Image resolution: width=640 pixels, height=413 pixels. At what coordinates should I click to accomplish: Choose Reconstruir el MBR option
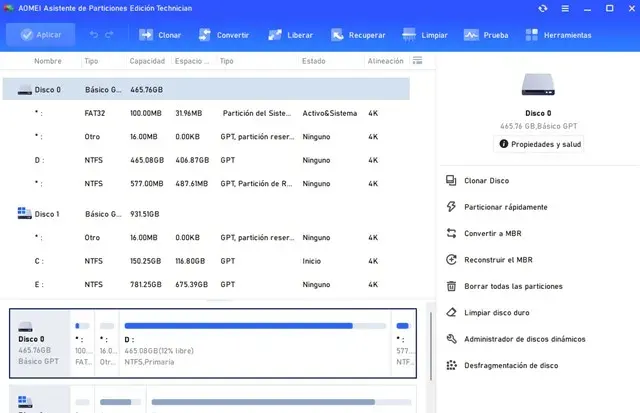498,260
